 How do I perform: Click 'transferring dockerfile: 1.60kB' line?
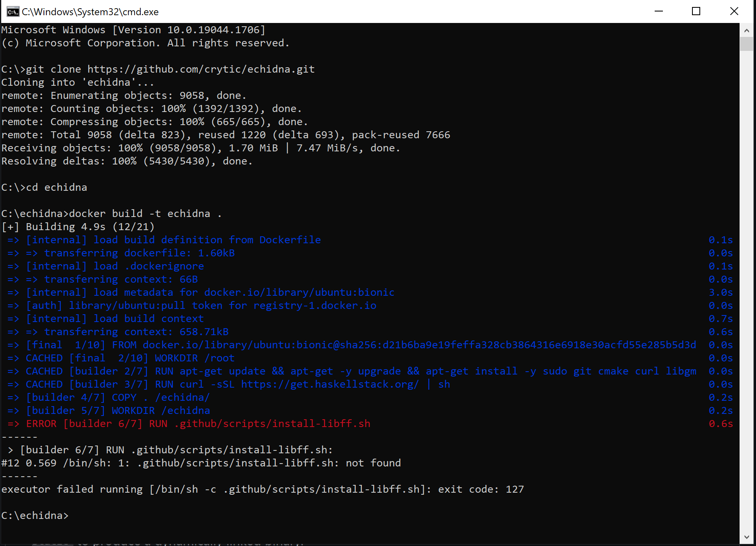click(121, 253)
